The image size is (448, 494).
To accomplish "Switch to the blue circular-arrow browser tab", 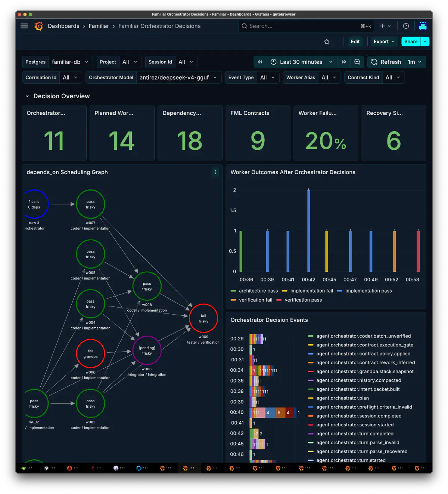I will click(x=142, y=468).
